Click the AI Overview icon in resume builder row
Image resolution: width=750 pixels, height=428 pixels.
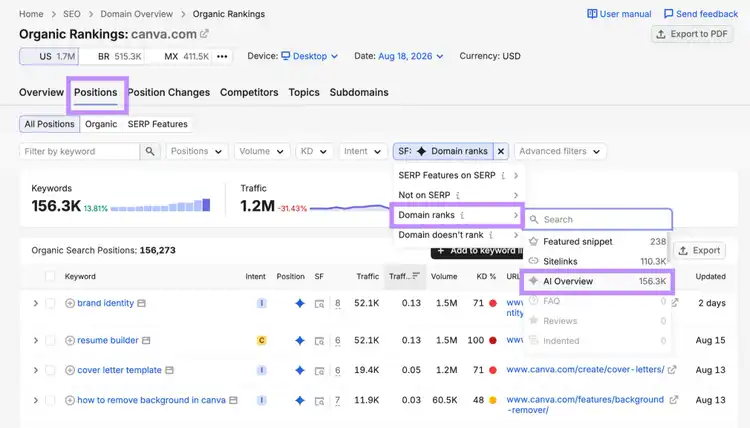point(300,340)
